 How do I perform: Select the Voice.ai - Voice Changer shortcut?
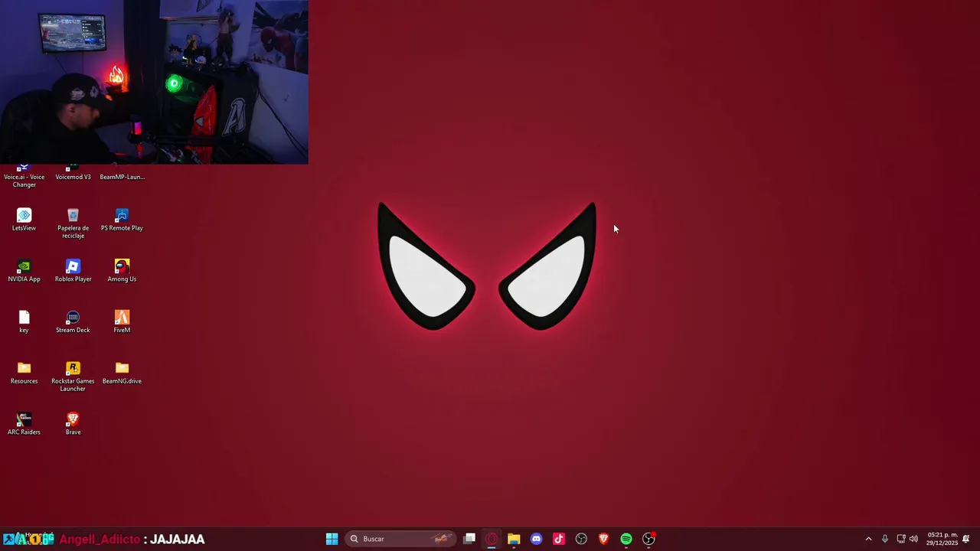(24, 177)
